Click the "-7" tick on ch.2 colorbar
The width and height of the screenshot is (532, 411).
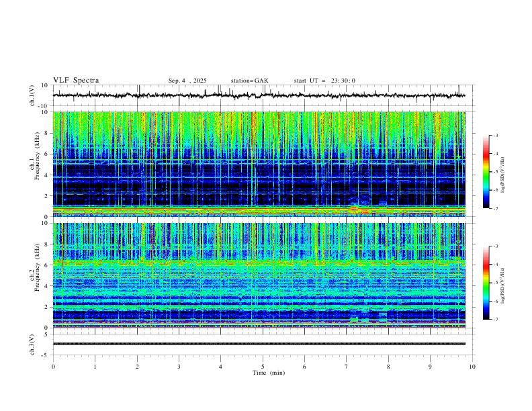[495, 320]
